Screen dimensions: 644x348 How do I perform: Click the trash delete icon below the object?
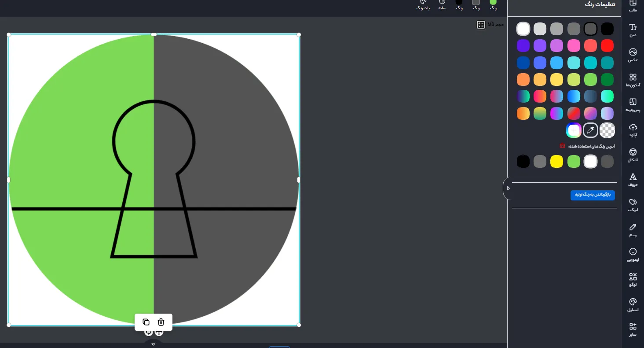(161, 322)
